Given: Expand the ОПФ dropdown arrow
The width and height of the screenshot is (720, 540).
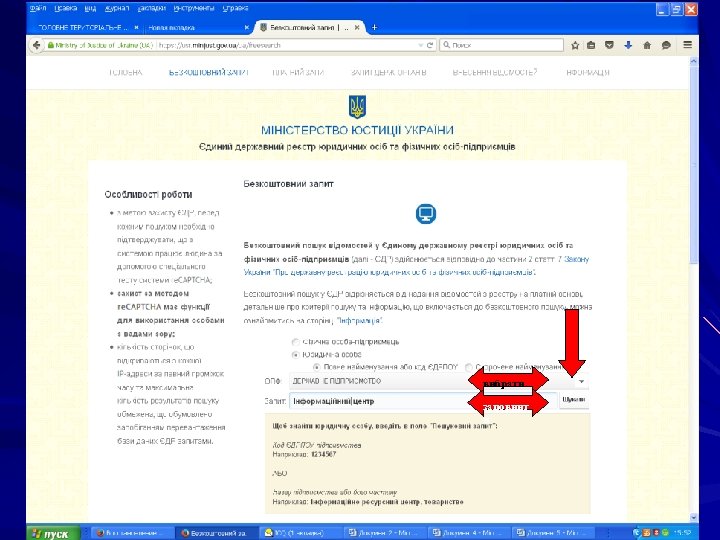Looking at the screenshot, I should coord(581,381).
